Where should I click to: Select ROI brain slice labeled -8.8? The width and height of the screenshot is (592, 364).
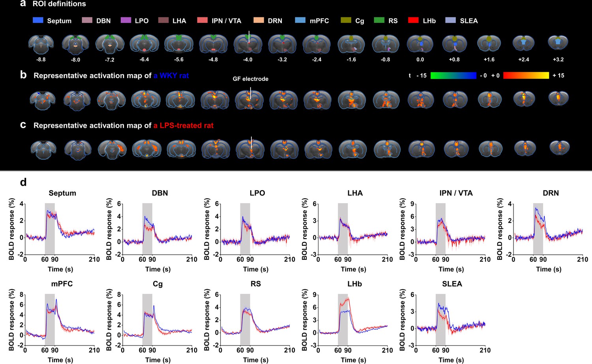click(41, 43)
